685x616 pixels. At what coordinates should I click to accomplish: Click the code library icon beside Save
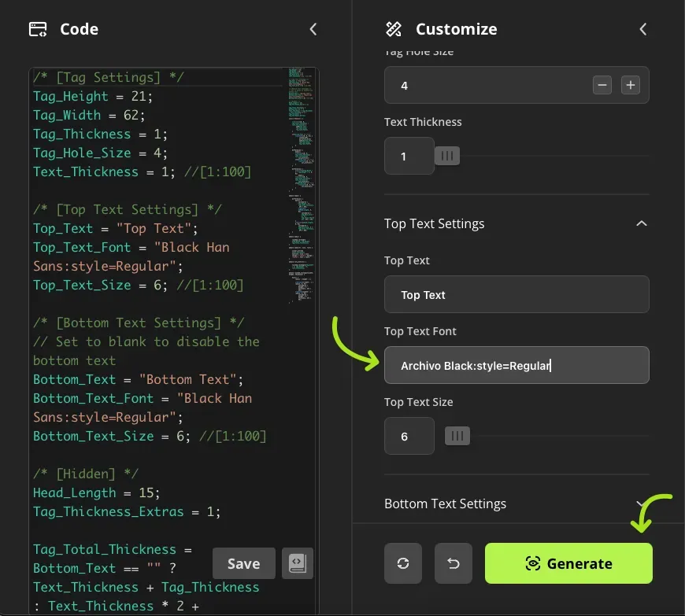click(298, 563)
